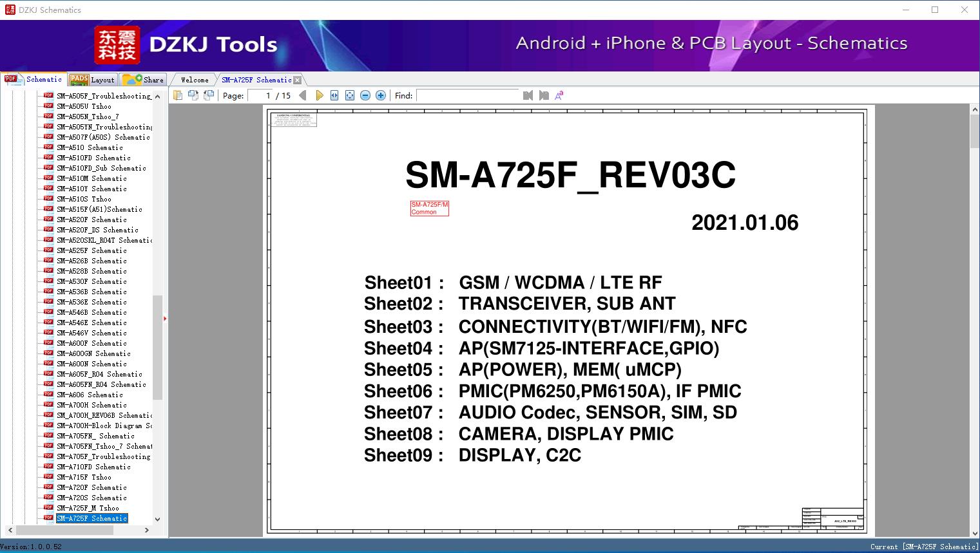Image resolution: width=980 pixels, height=553 pixels.
Task: Switch to the Layout tab
Action: pyautogui.click(x=92, y=80)
